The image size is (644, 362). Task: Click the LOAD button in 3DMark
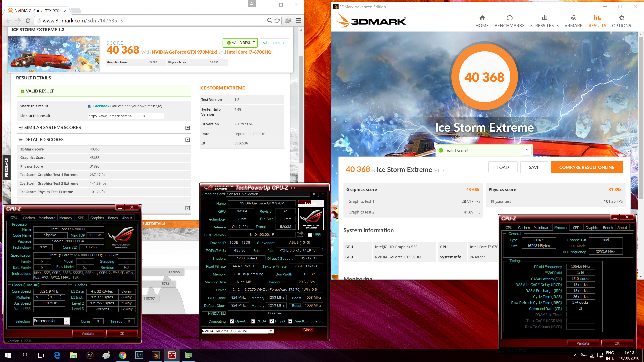(x=503, y=167)
